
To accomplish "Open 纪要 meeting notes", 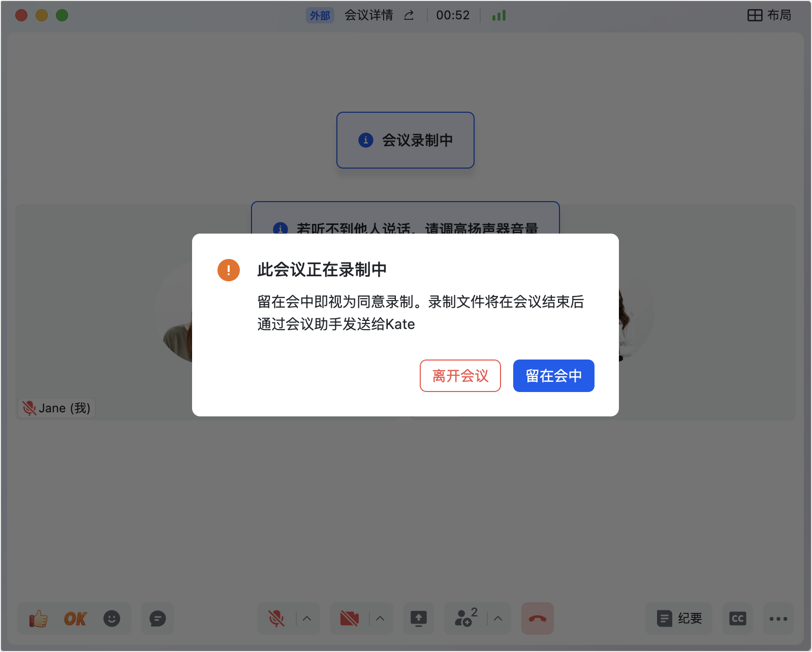I will pos(679,618).
